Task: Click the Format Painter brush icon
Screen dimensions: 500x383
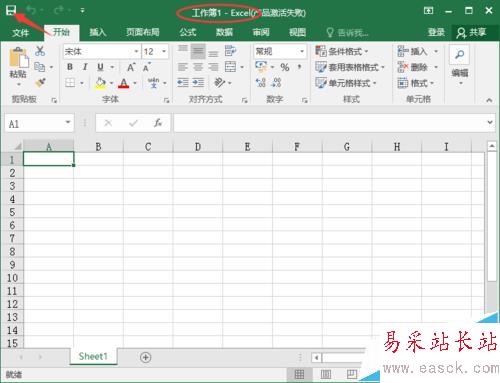Action: click(x=40, y=82)
